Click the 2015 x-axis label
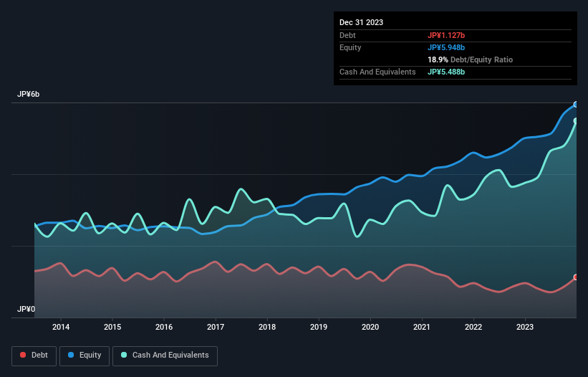588x377 pixels. tap(112, 327)
